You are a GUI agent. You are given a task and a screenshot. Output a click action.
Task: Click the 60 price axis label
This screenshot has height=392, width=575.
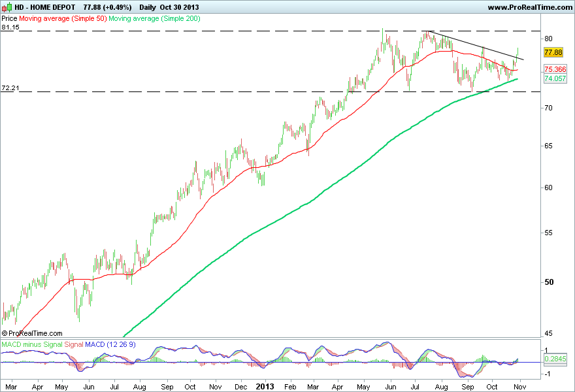[x=549, y=188]
